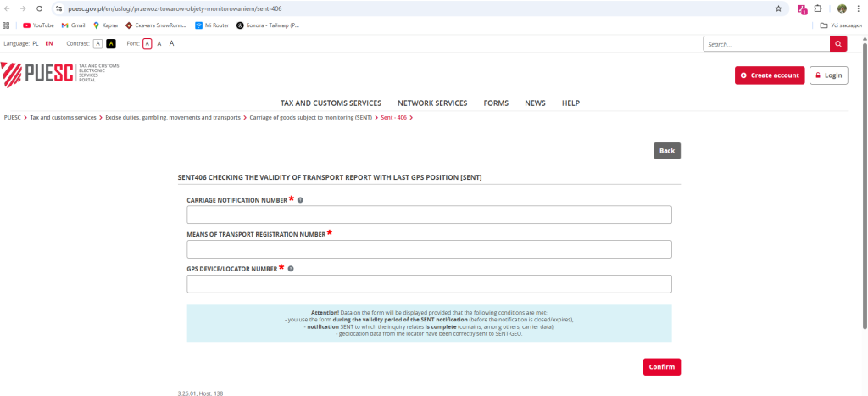Click the red Confirm button
This screenshot has height=396, width=868.
click(x=662, y=366)
